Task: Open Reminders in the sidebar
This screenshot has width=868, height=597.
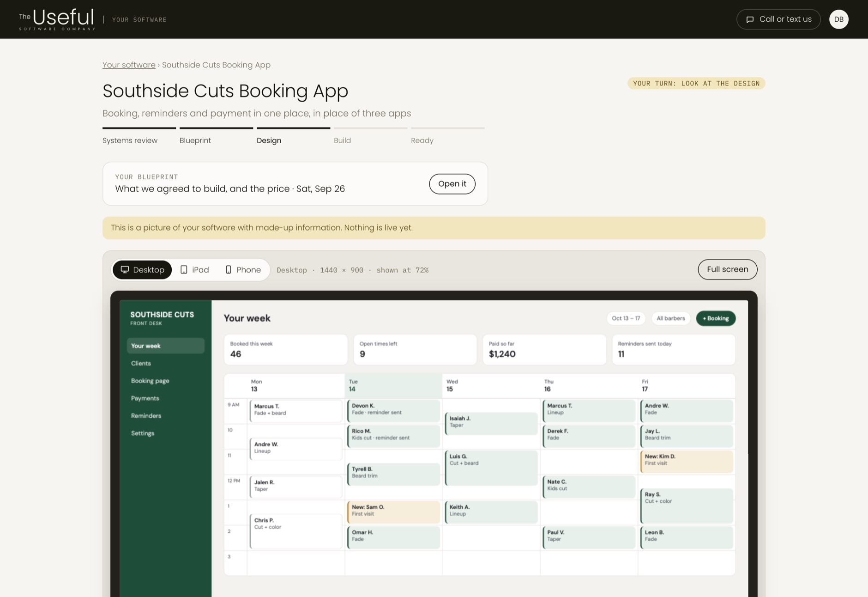Action: click(165, 416)
